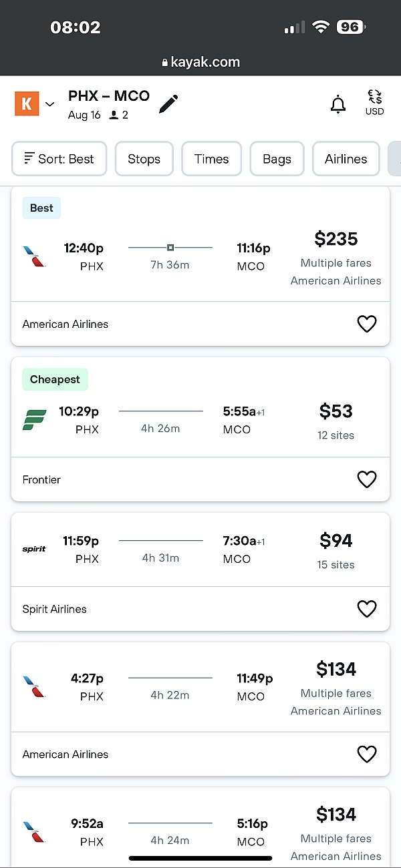
Task: Tap the Frontier airline logo
Action: (x=34, y=420)
